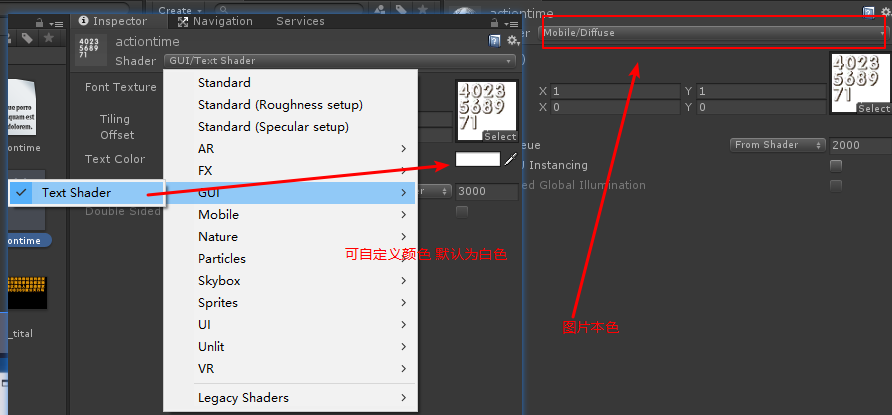892x415 pixels.
Task: Click the render queue field showing 2000
Action: (857, 145)
